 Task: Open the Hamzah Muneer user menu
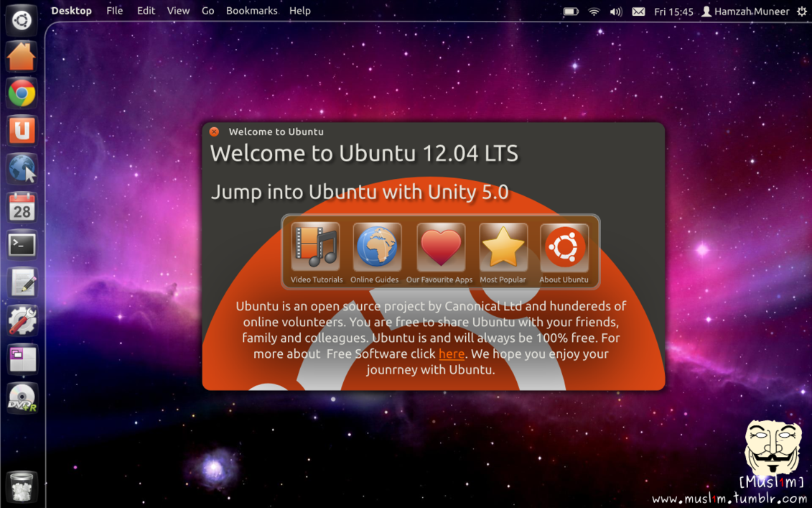pos(745,11)
